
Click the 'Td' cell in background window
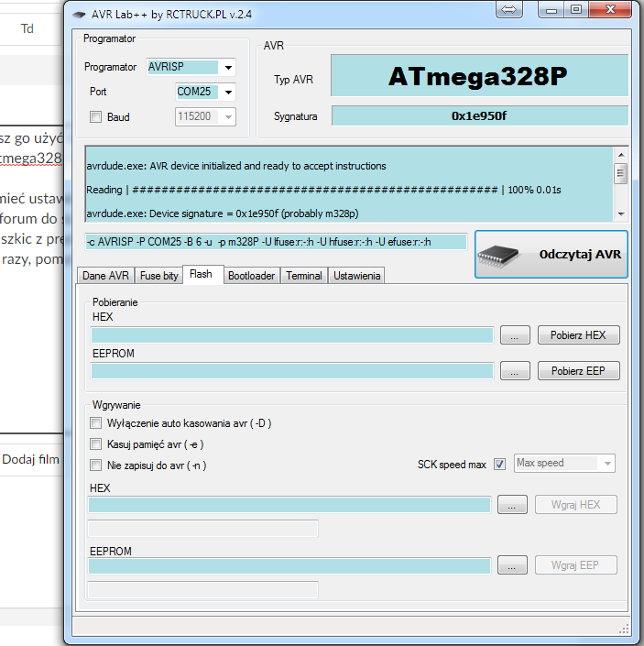pyautogui.click(x=27, y=28)
